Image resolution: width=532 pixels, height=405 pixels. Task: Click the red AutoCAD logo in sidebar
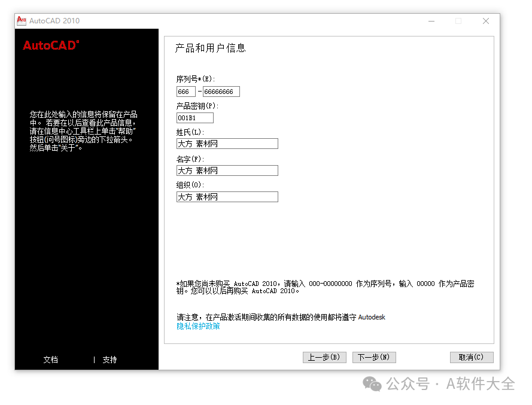(51, 45)
